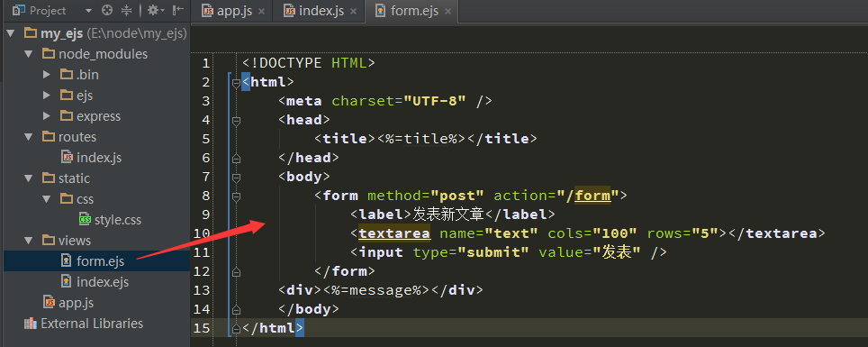This screenshot has width=868, height=347.
Task: Close the index.js tab
Action: 354,12
